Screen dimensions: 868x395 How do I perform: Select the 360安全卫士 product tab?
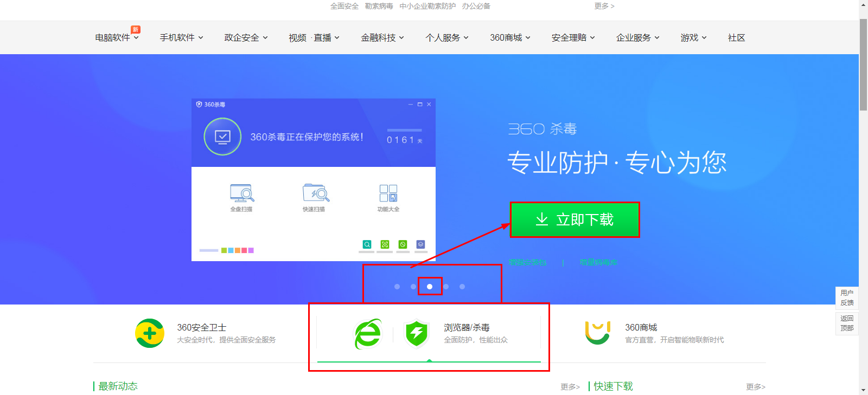pos(205,333)
